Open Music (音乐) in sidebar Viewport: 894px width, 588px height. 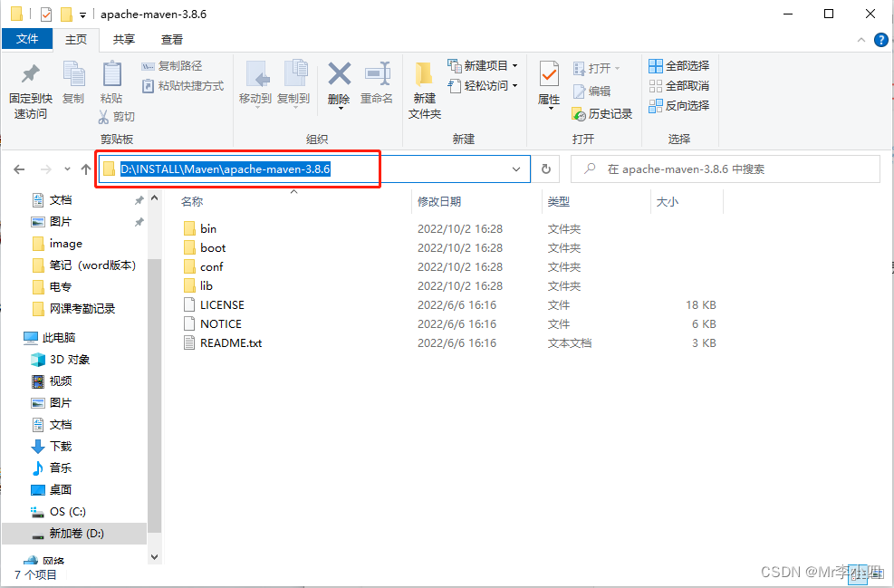click(52, 468)
